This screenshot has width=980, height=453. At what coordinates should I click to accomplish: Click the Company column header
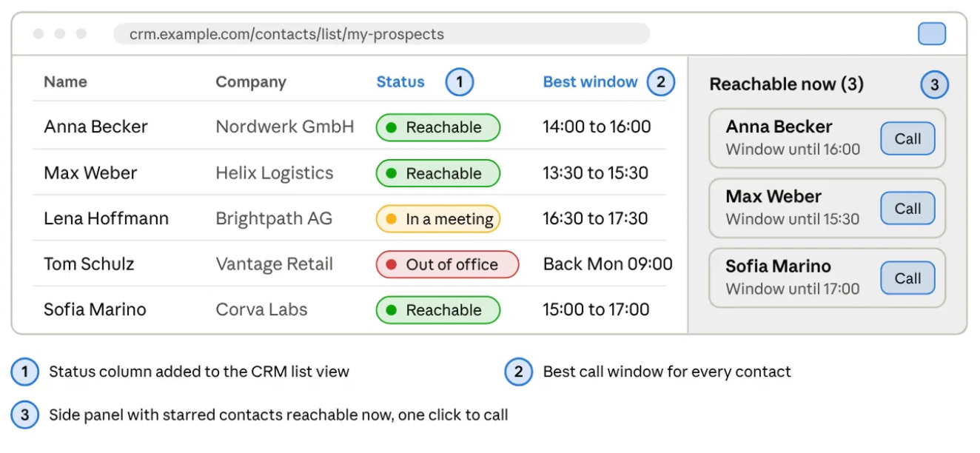[251, 82]
